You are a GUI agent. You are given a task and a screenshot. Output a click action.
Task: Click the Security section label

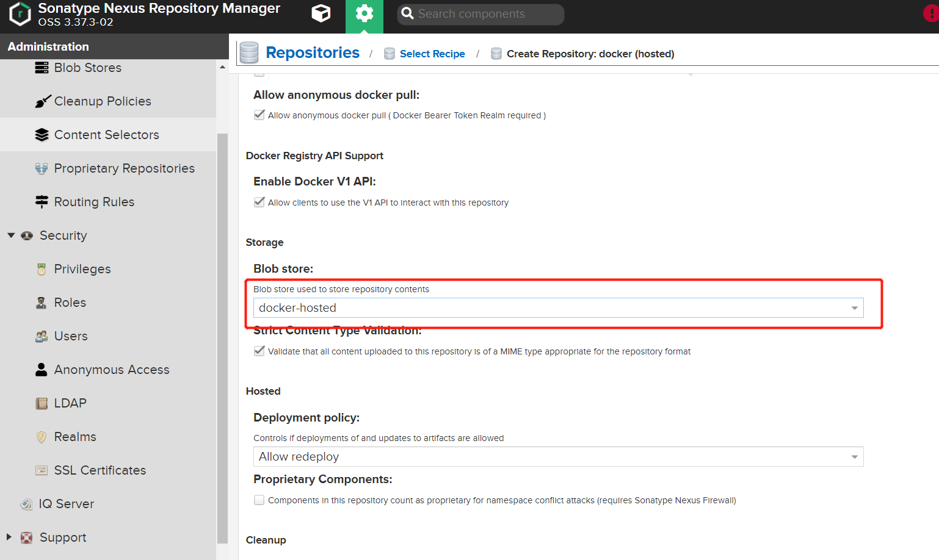[63, 235]
